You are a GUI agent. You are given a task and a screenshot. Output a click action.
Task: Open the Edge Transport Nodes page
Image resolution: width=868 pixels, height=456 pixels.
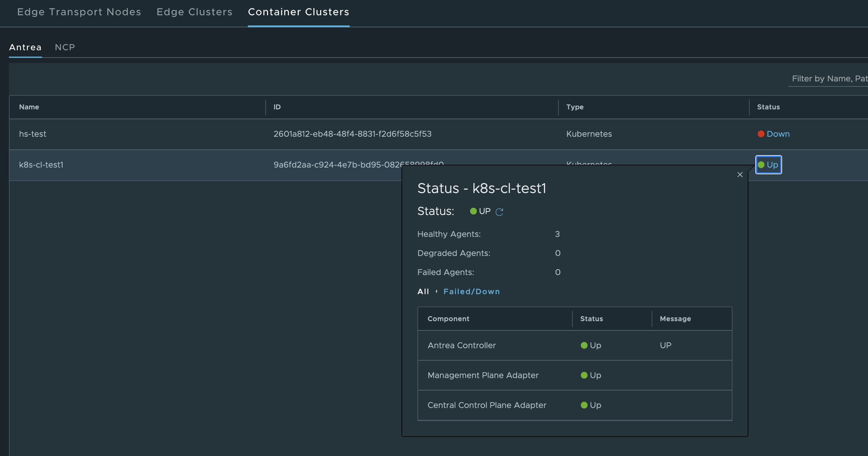pos(79,12)
